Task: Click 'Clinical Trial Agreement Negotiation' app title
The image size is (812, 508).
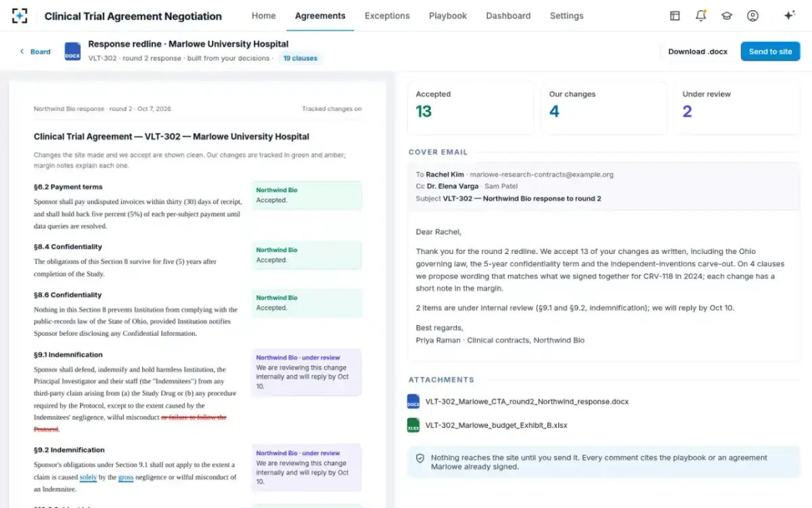Action: click(x=133, y=16)
